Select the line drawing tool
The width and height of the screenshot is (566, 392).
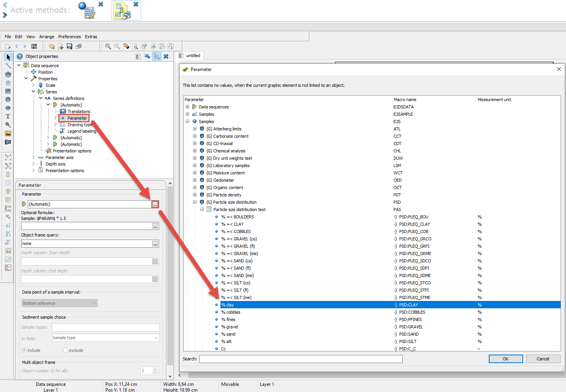pyautogui.click(x=8, y=66)
